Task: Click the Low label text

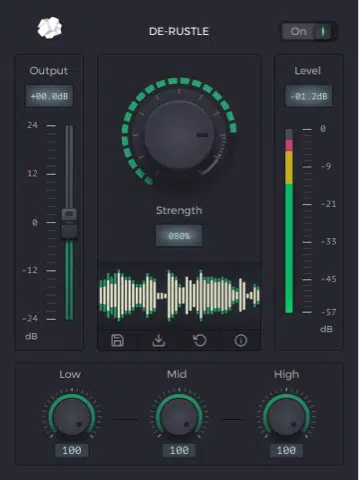Action: tap(70, 374)
